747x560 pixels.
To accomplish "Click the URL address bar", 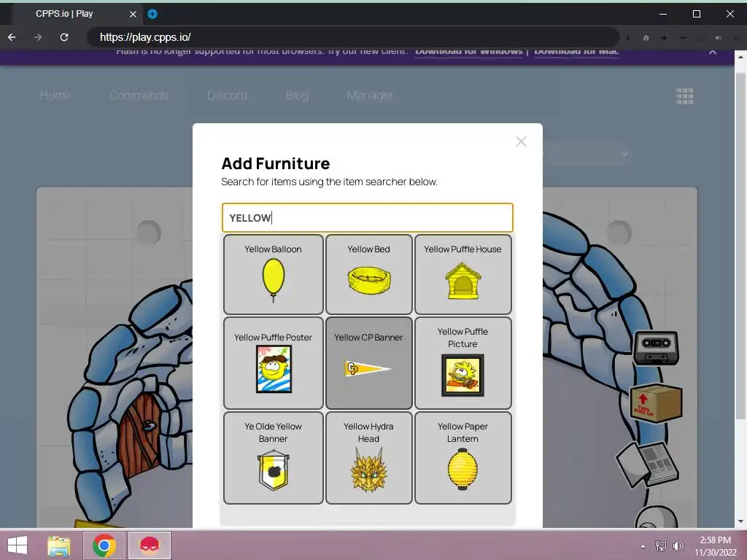I will coord(352,37).
